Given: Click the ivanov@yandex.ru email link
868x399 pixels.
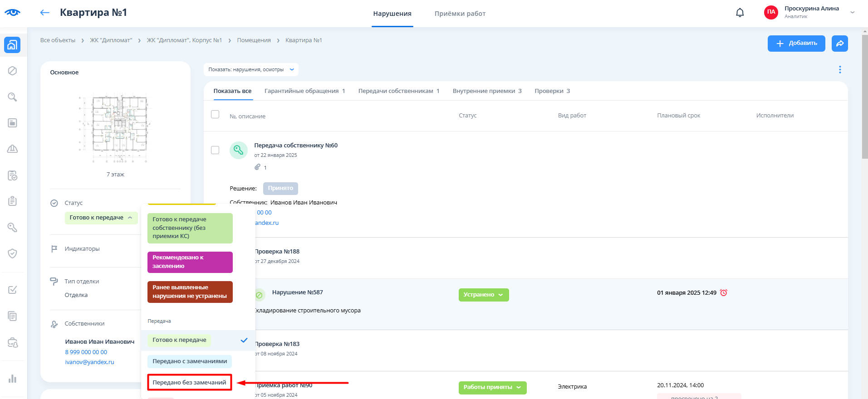Looking at the screenshot, I should 89,362.
